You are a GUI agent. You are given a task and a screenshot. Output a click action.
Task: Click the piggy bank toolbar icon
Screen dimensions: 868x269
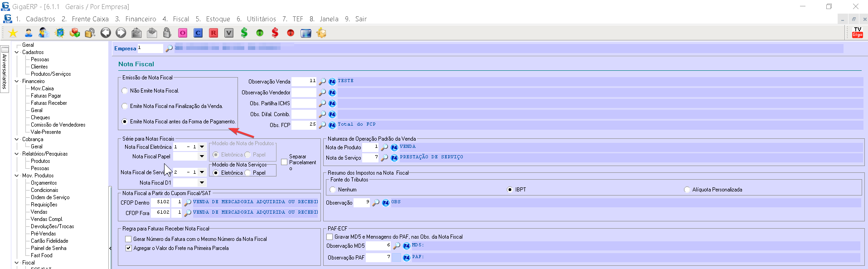coord(321,33)
